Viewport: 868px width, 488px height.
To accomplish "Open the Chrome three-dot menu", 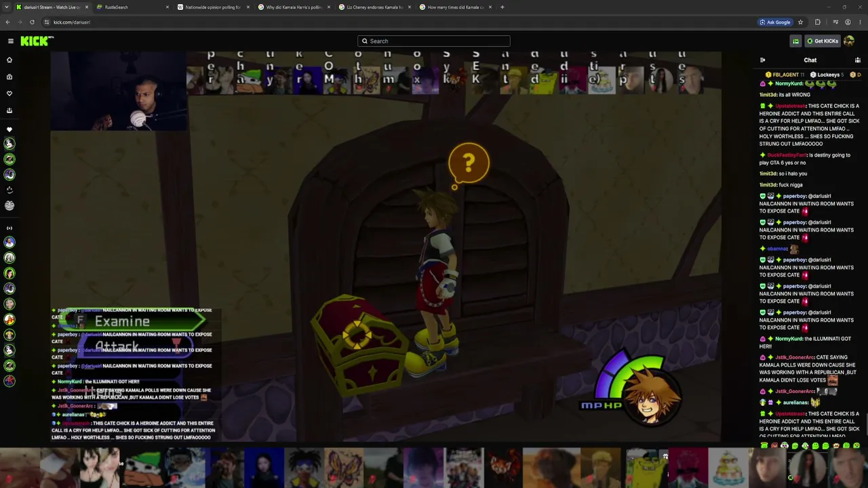I will (860, 22).
